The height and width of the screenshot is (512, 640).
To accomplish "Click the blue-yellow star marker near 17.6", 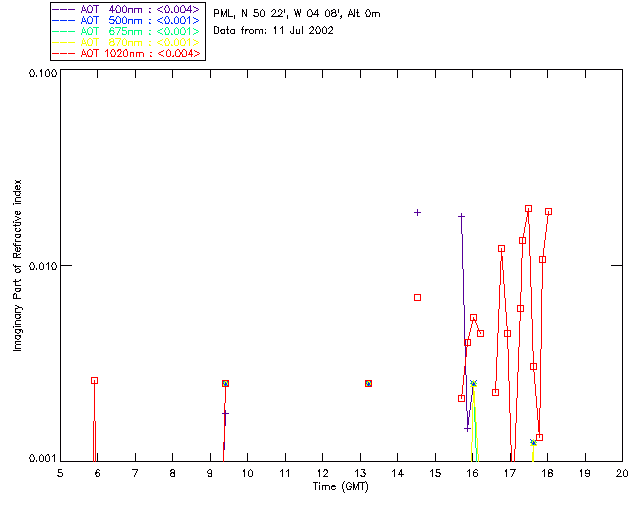I will tap(533, 442).
